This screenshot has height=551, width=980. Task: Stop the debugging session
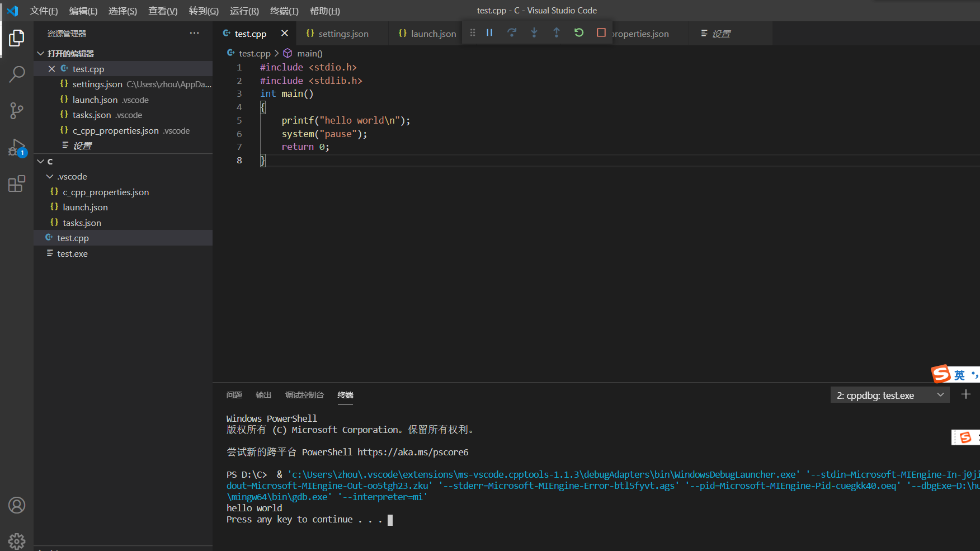[x=601, y=33]
